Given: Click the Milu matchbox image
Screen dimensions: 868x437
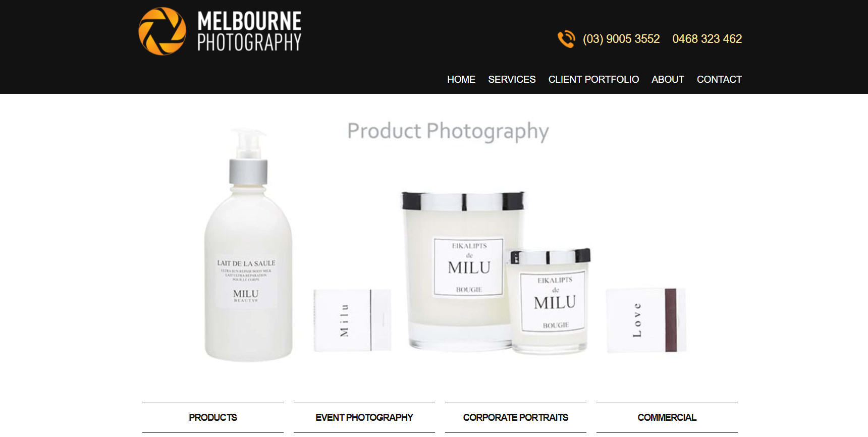Looking at the screenshot, I should (x=352, y=320).
